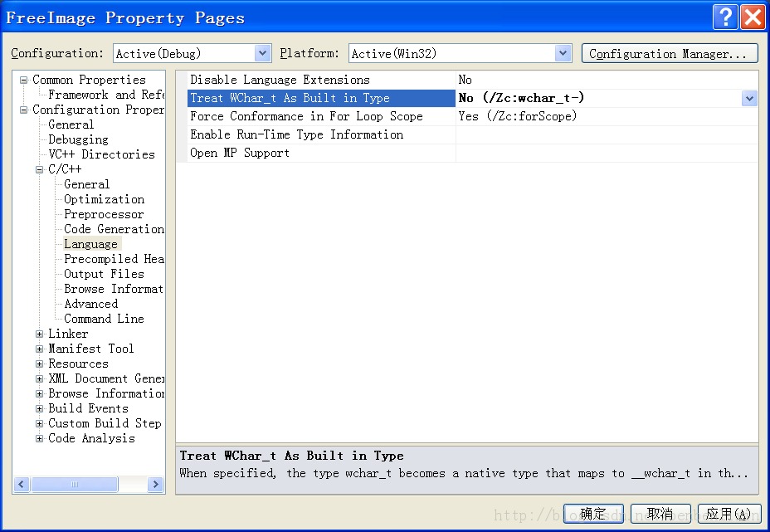The height and width of the screenshot is (532, 770).
Task: Select the Language page
Action: click(91, 244)
